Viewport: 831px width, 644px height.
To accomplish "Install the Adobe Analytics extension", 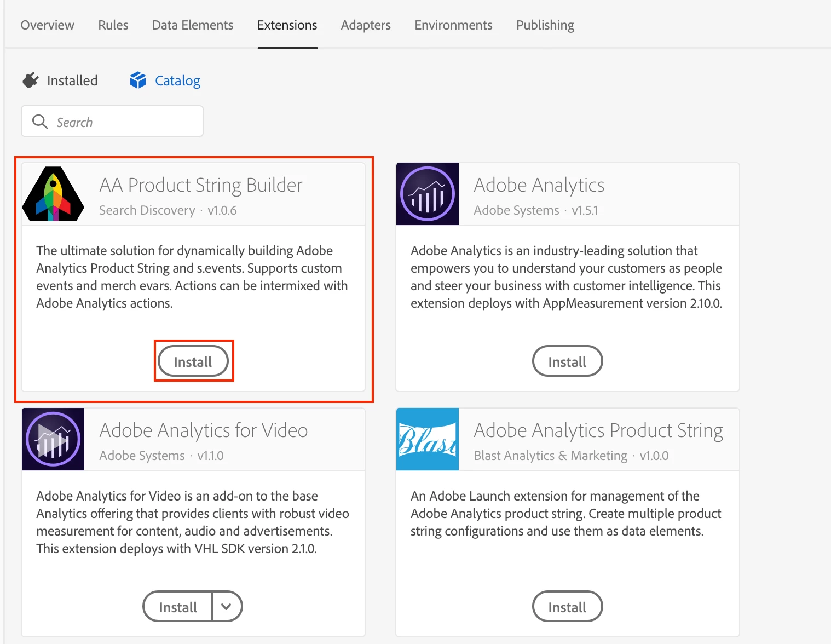I will [x=568, y=361].
